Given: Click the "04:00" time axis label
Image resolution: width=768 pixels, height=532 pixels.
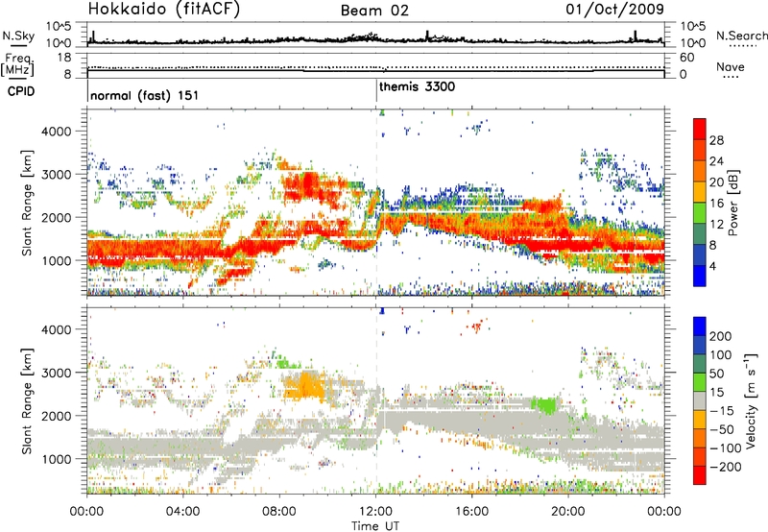Looking at the screenshot, I should [183, 512].
